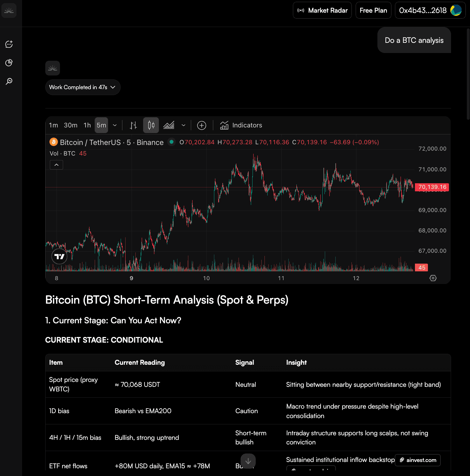Switch to bar chart style
This screenshot has width=470, height=476.
(134, 125)
